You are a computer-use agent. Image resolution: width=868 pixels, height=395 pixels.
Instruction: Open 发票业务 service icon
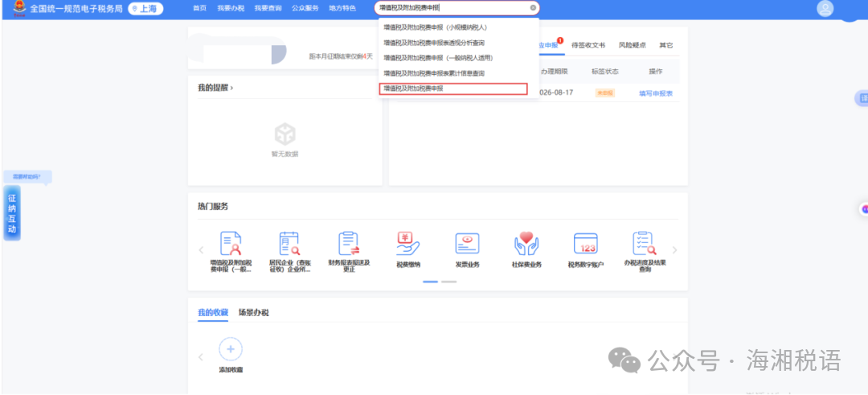pyautogui.click(x=467, y=244)
